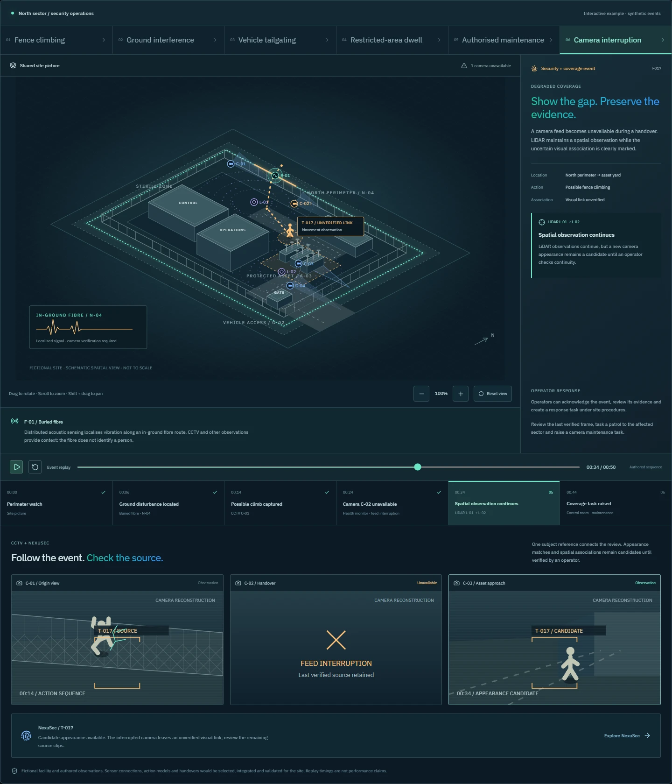This screenshot has width=672, height=784.
Task: Click the T-017 / UNVERIFIED LINK map label
Action: tap(330, 226)
